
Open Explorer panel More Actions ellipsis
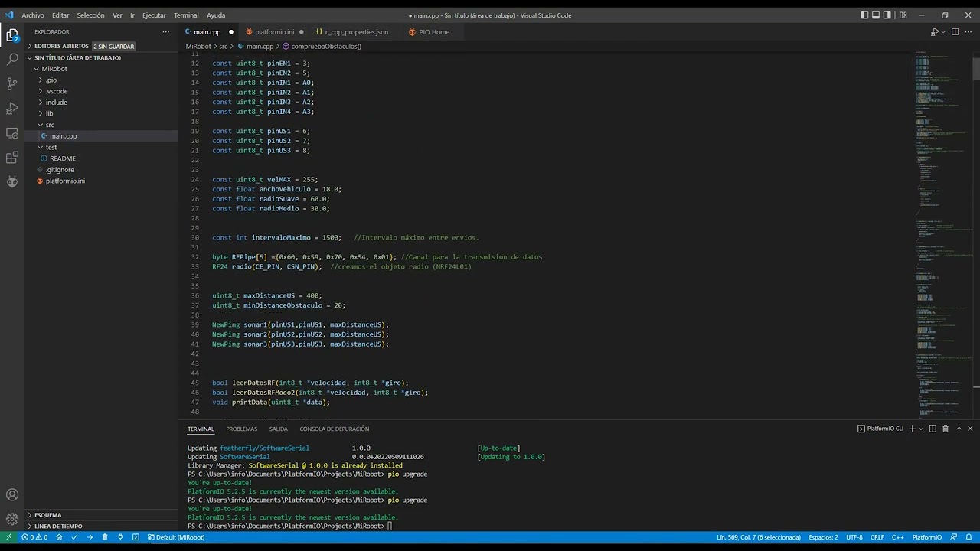click(x=165, y=32)
